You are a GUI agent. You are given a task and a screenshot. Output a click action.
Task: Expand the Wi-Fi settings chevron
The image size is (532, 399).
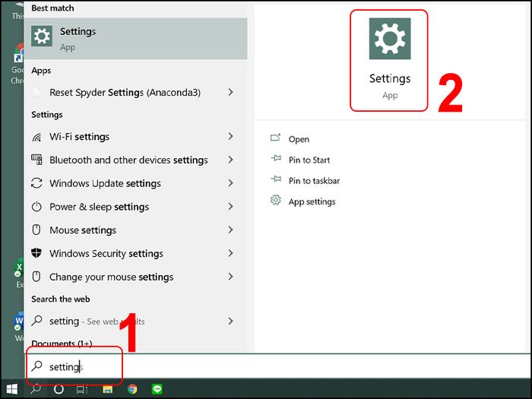tap(231, 136)
